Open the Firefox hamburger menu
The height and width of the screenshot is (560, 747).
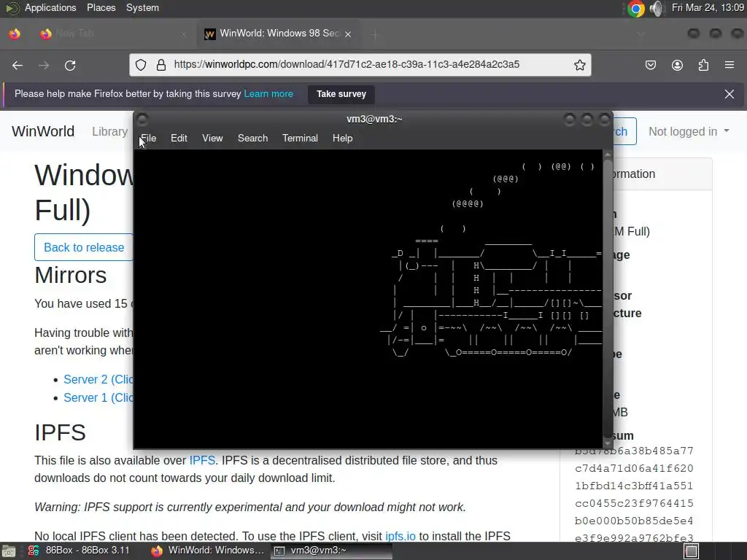click(x=729, y=65)
